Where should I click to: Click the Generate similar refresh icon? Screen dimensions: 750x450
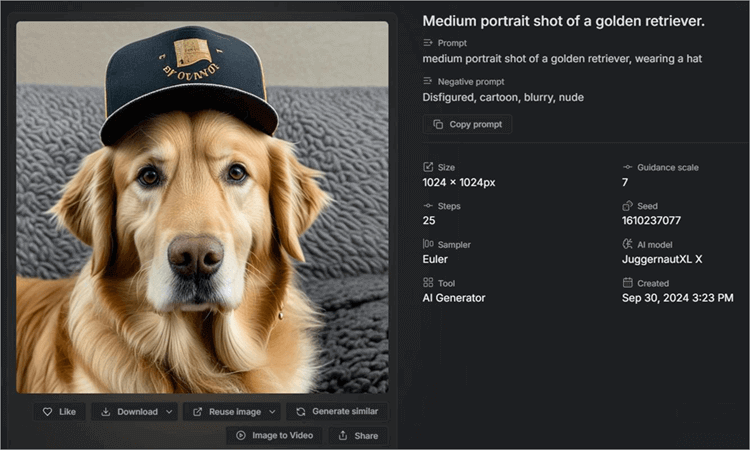coord(300,412)
